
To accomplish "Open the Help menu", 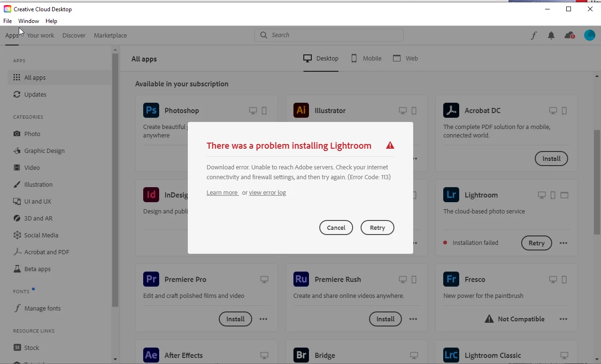I will coord(51,21).
